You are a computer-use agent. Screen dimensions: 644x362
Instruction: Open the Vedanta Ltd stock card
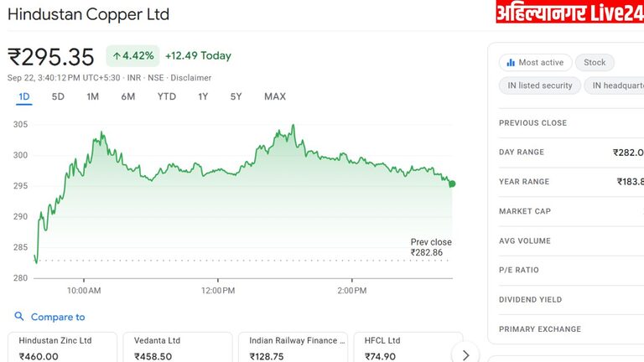(178, 347)
